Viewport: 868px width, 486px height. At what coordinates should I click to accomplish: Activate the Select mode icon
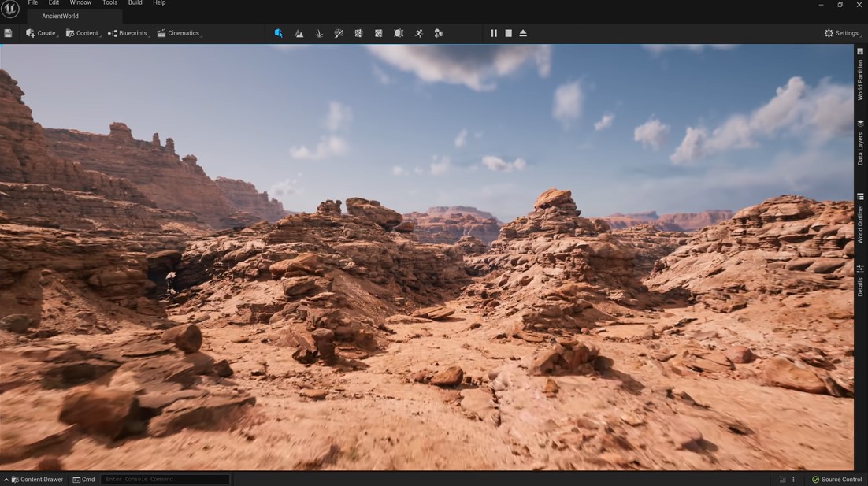(279, 33)
